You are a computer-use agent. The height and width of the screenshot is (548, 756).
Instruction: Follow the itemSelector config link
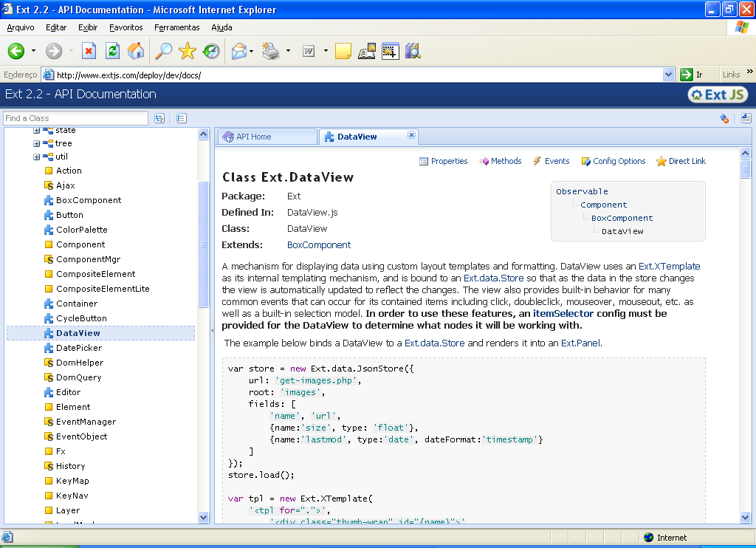563,314
